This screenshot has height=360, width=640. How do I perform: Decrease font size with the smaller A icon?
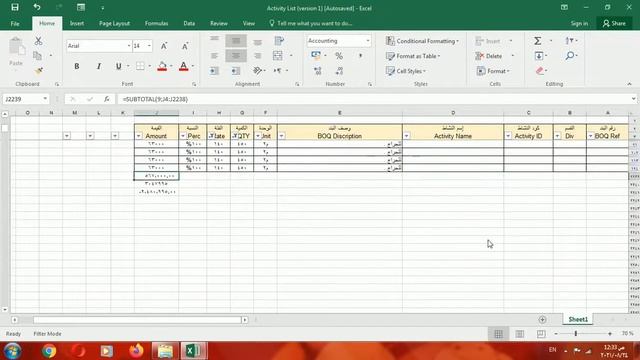184,46
